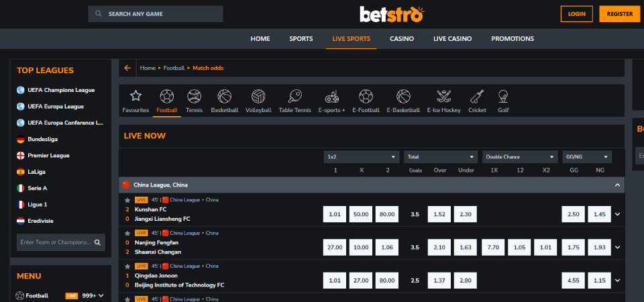Image resolution: width=644 pixels, height=302 pixels.
Task: Open UEFA Champions League in Top Leagues
Action: pos(61,90)
